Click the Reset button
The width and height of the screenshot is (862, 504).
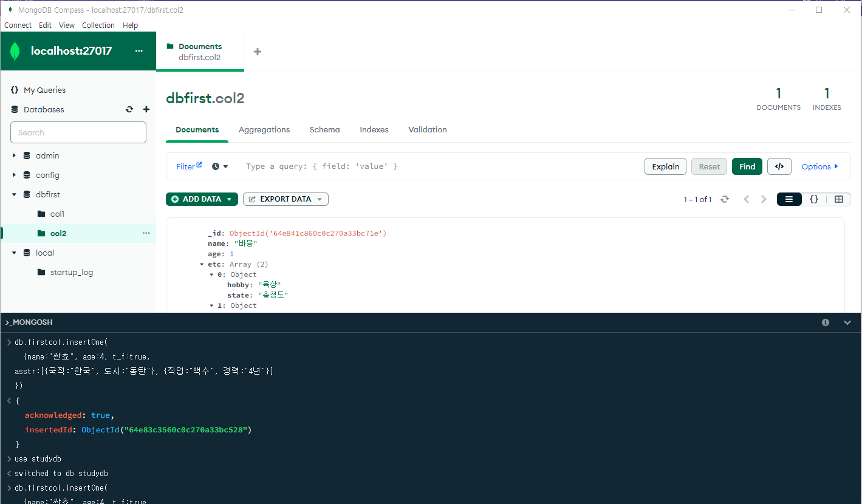(709, 166)
